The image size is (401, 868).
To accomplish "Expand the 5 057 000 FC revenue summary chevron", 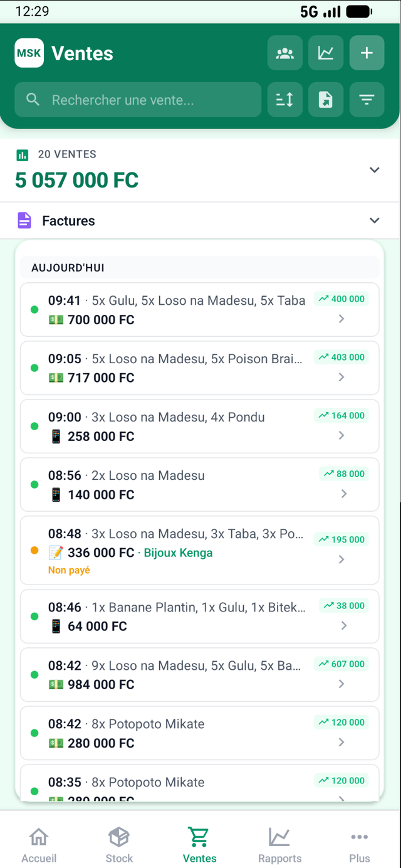I will point(374,169).
